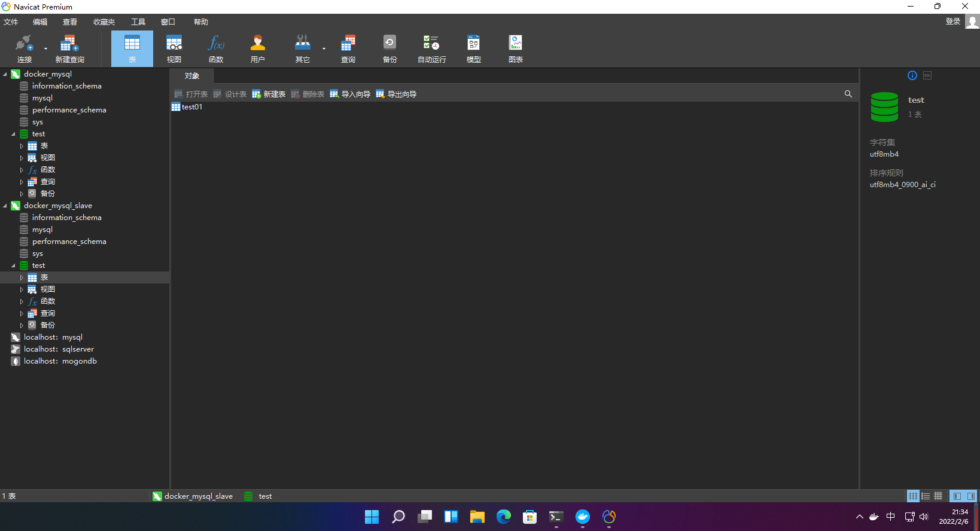This screenshot has width=980, height=531.
Task: Click the Others (其它) toolbar icon
Action: click(x=303, y=48)
